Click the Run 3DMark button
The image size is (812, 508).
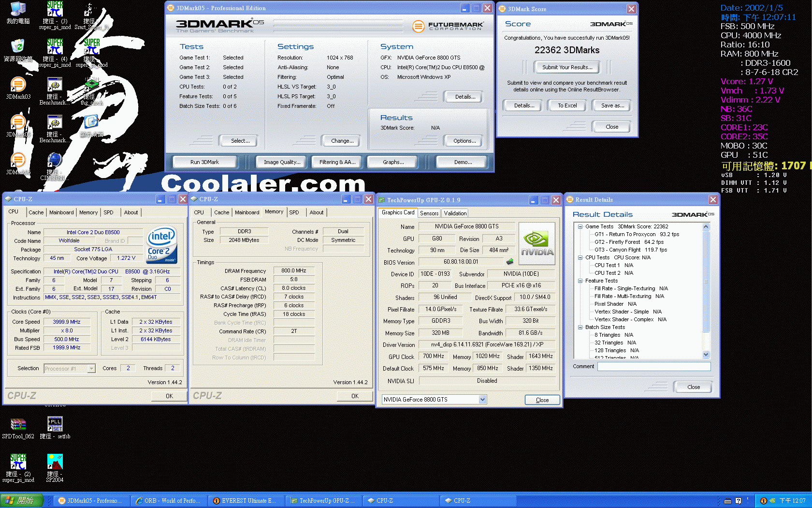point(204,162)
